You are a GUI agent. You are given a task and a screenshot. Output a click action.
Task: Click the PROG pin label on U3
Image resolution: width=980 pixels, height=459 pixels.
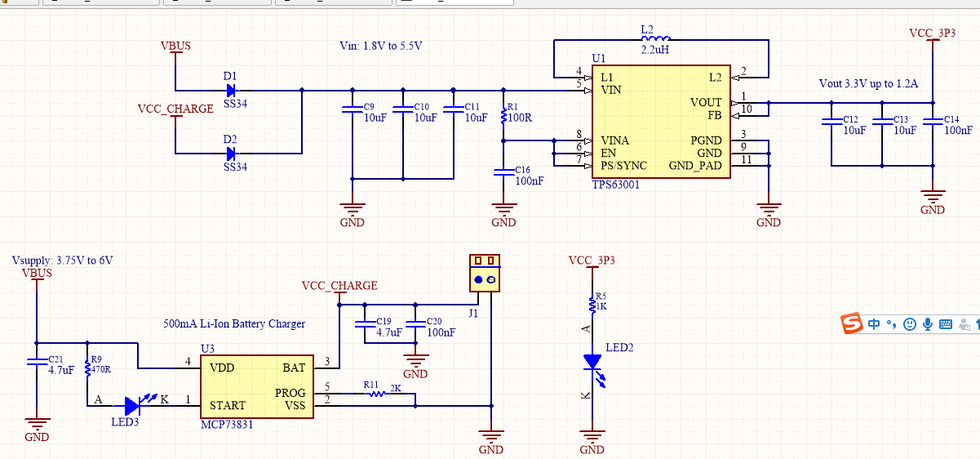(290, 394)
